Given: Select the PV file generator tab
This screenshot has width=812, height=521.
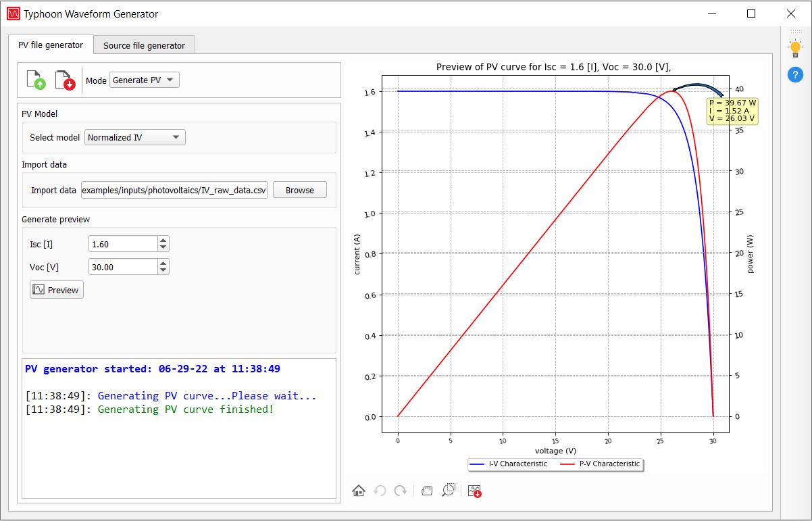Looking at the screenshot, I should click(x=51, y=45).
